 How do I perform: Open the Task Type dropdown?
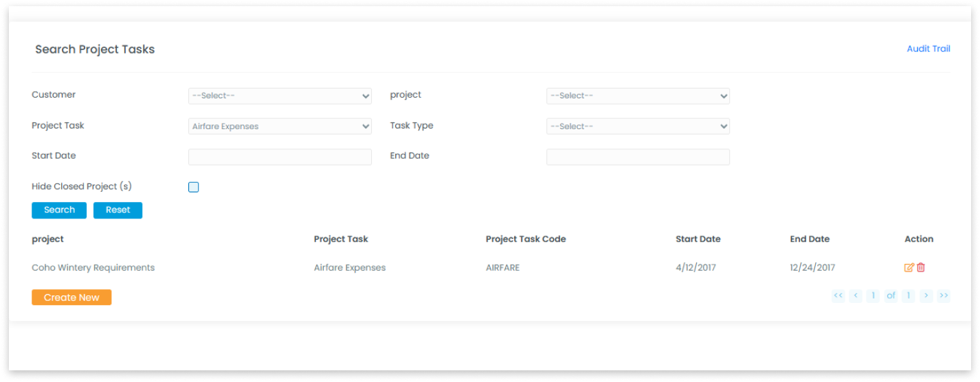point(638,126)
